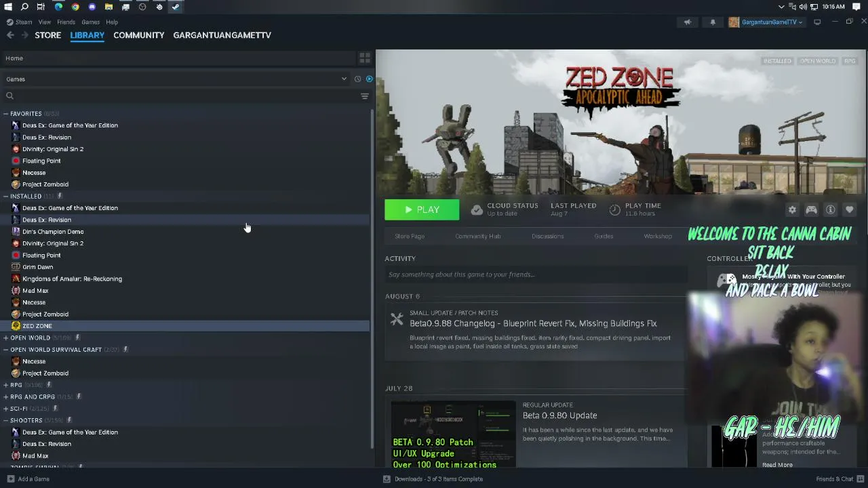868x488 pixels.
Task: Expand the Sci-Fi collection
Action: pyautogui.click(x=5, y=409)
